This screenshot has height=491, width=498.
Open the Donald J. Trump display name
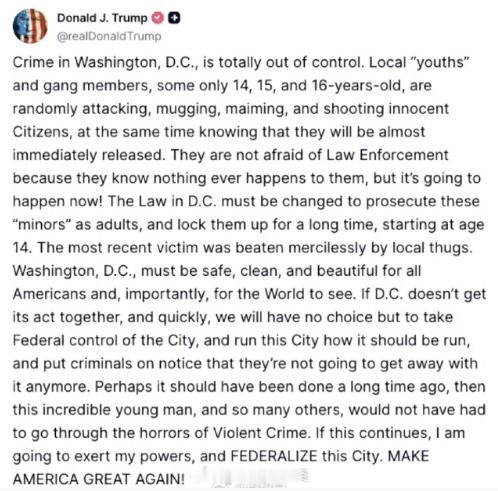[102, 18]
